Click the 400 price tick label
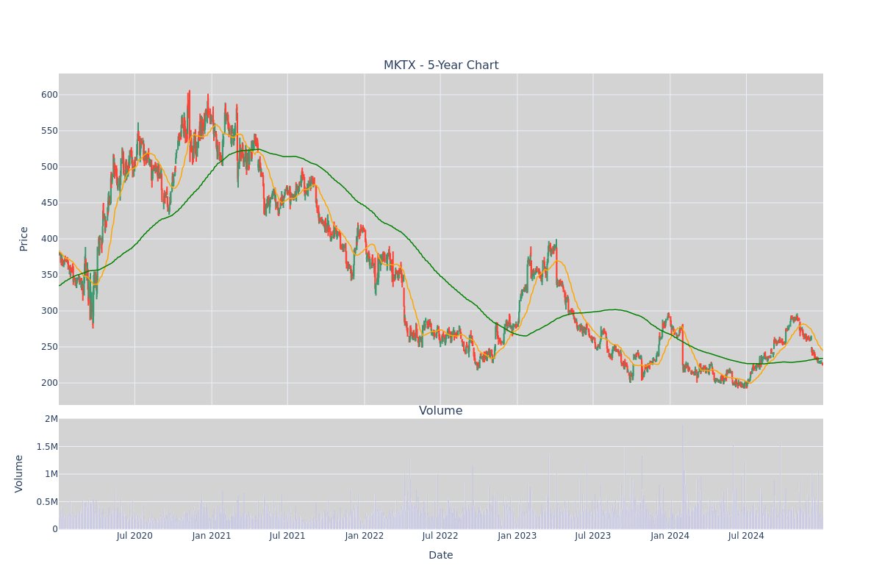The image size is (882, 588). (x=49, y=239)
